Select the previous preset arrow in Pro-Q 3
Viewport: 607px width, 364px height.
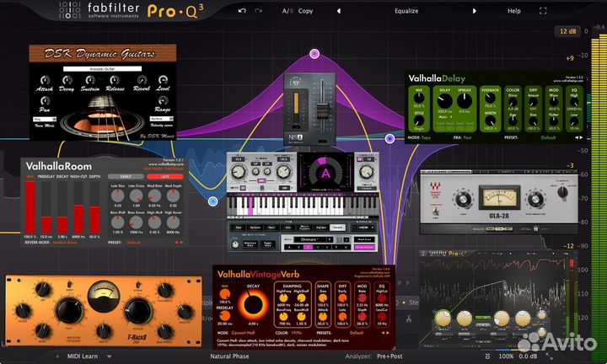coord(339,11)
